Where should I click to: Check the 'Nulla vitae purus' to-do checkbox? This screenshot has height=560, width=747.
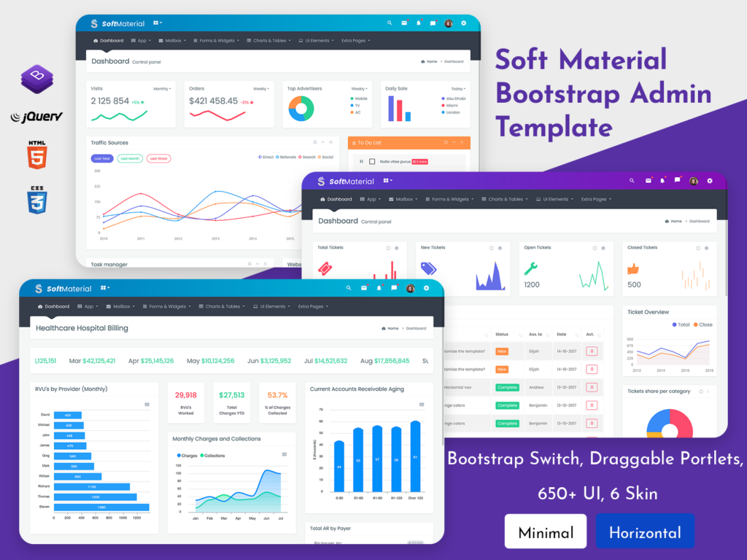372,161
